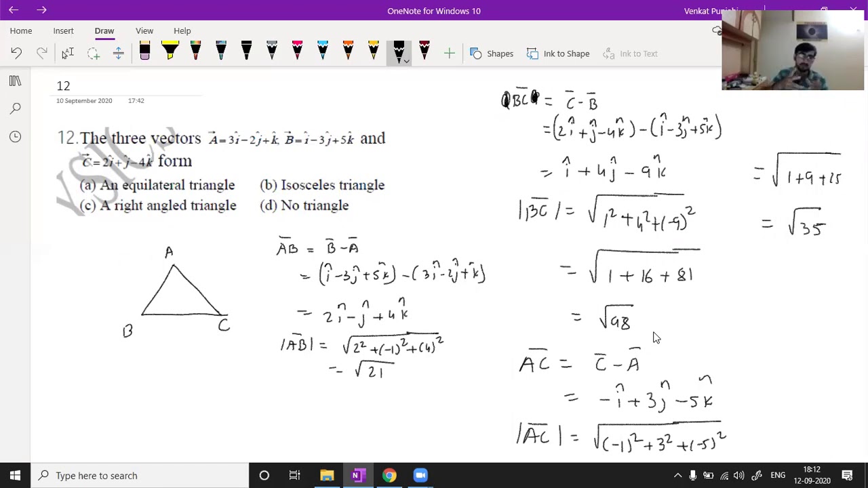Activate the Lasso Select tool

click(93, 54)
